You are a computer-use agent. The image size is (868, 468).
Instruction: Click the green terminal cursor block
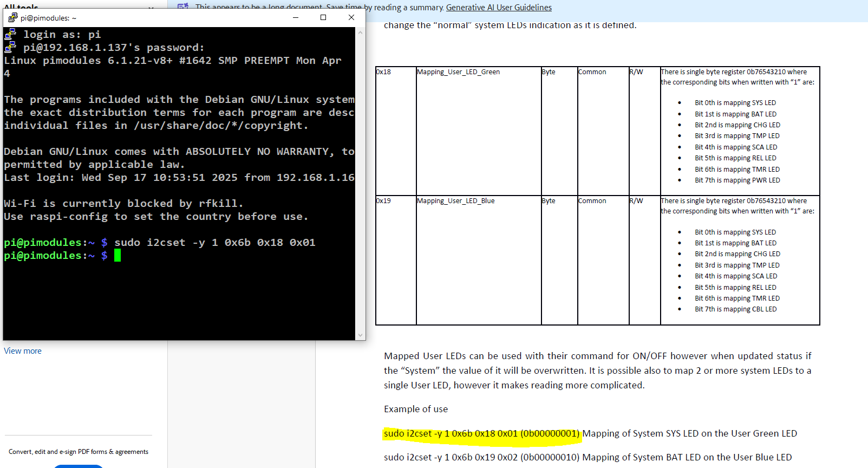coord(118,256)
